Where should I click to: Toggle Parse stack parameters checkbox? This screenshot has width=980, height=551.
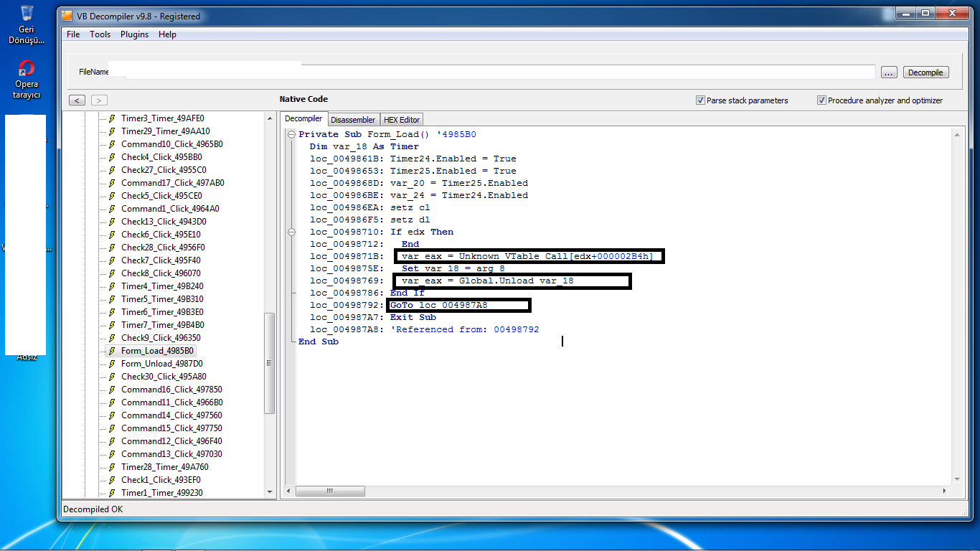(x=700, y=100)
